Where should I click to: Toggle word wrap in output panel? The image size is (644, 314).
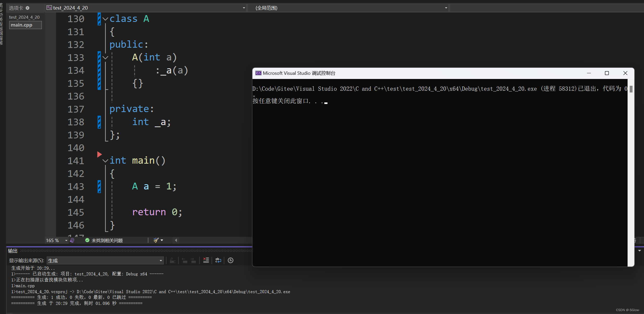click(218, 260)
